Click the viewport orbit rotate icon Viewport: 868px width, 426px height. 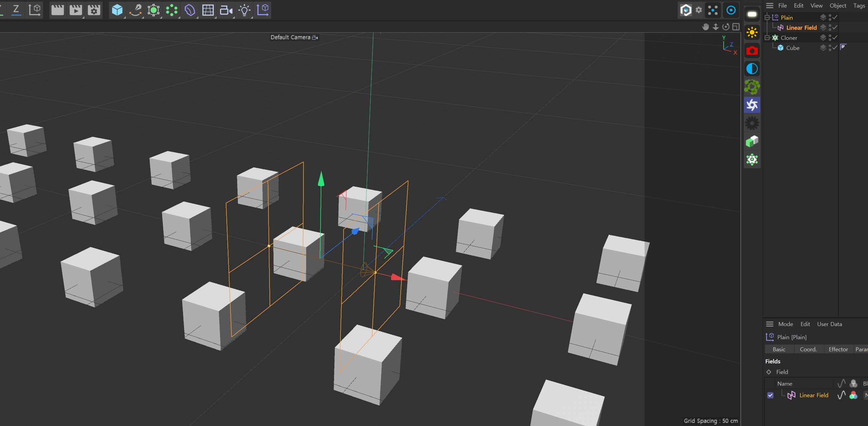click(726, 27)
